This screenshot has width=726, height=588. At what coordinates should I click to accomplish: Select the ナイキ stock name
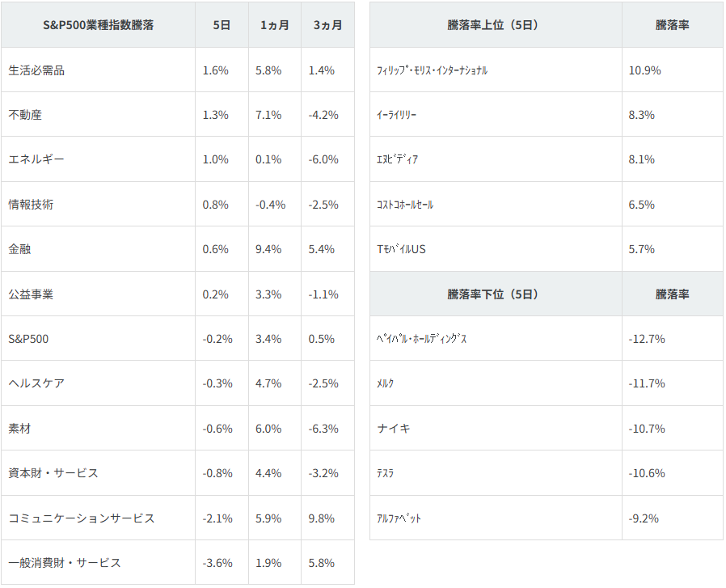(394, 428)
